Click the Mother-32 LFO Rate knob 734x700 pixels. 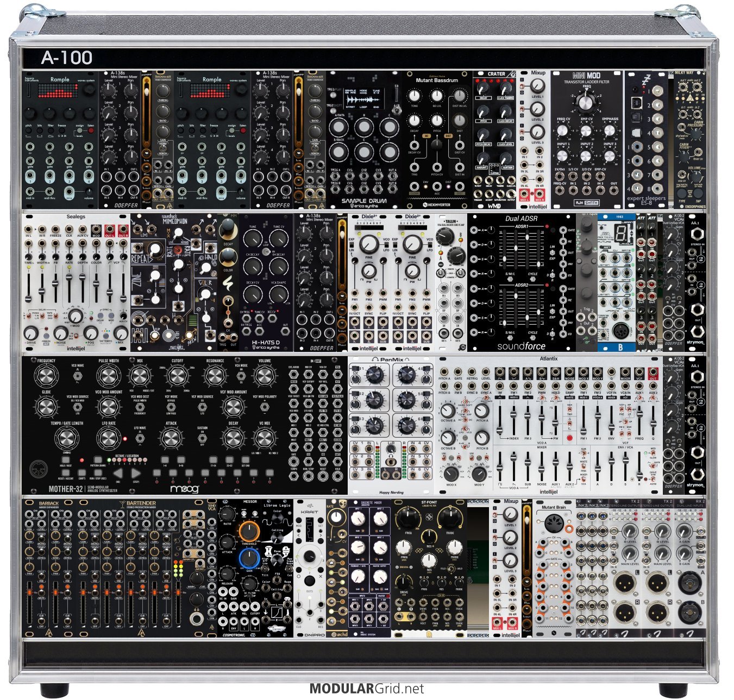tap(109, 438)
